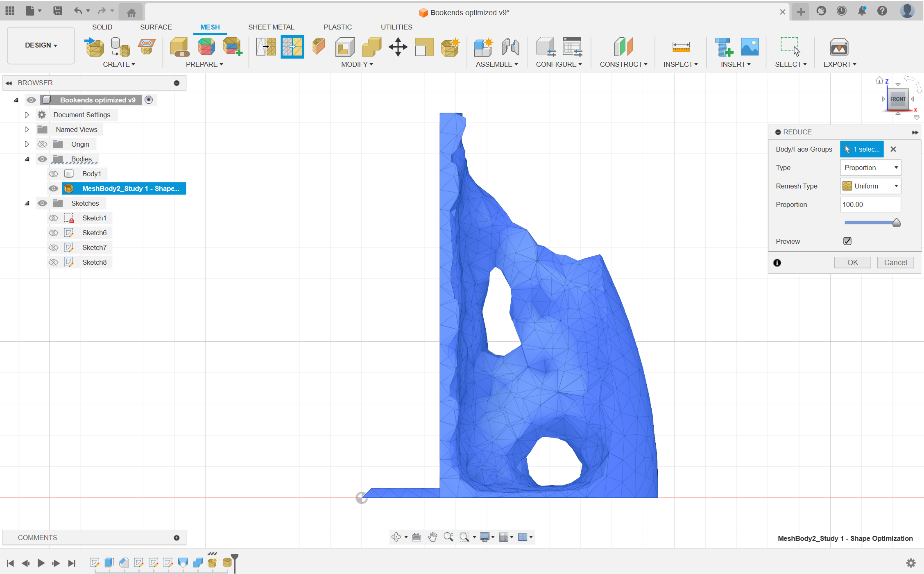Open the INSPECT menu
This screenshot has height=574, width=924.
point(680,64)
